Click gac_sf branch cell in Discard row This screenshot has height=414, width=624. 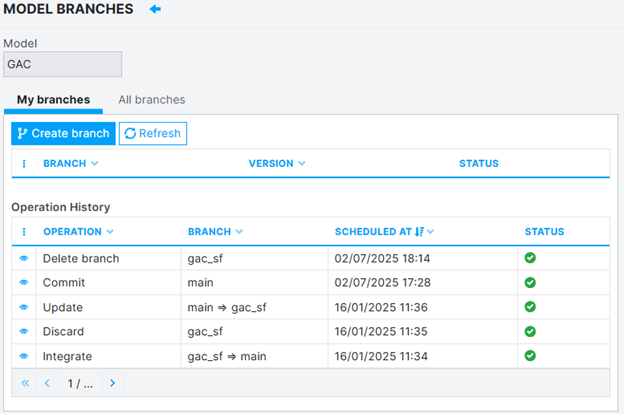(x=255, y=332)
